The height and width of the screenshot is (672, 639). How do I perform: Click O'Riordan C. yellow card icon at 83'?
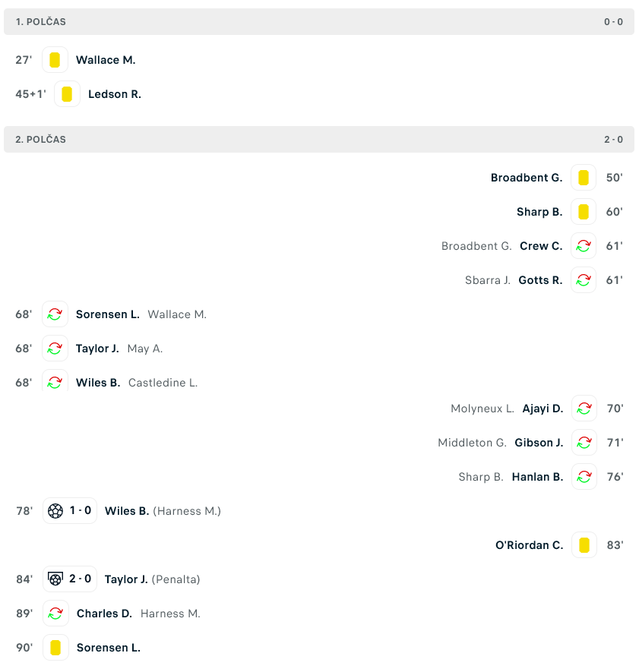(x=584, y=545)
